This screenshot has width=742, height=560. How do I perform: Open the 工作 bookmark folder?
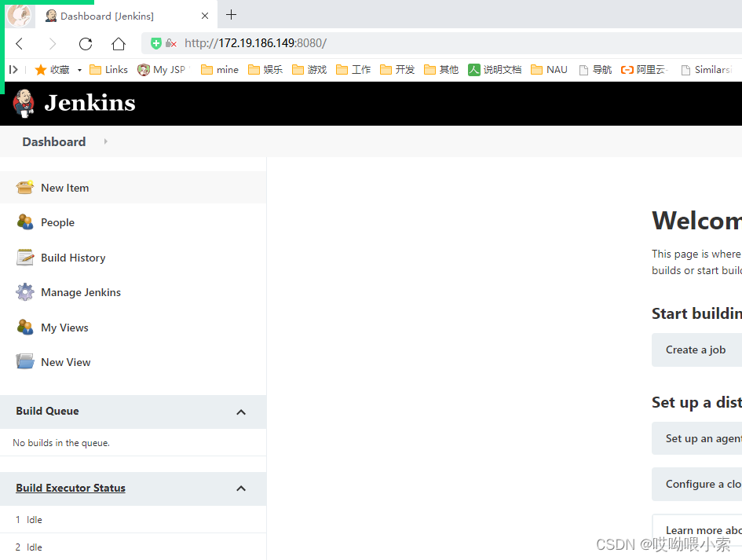tap(353, 70)
